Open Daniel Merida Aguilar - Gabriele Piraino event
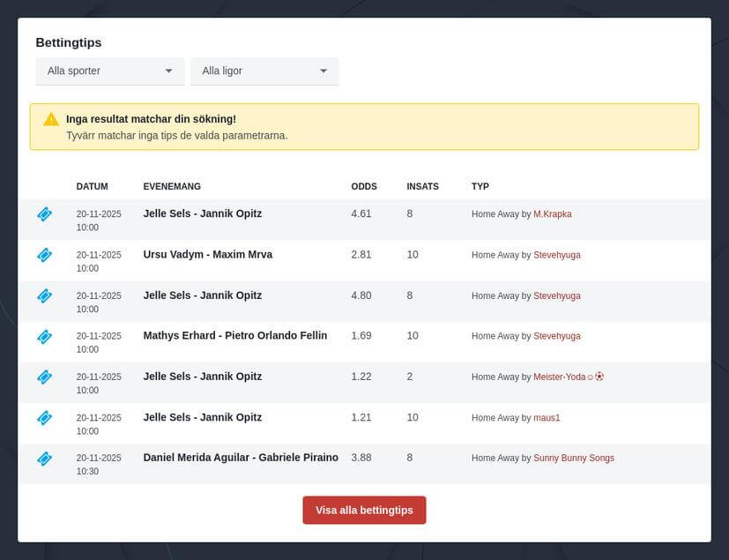The height and width of the screenshot is (560, 729). [240, 458]
